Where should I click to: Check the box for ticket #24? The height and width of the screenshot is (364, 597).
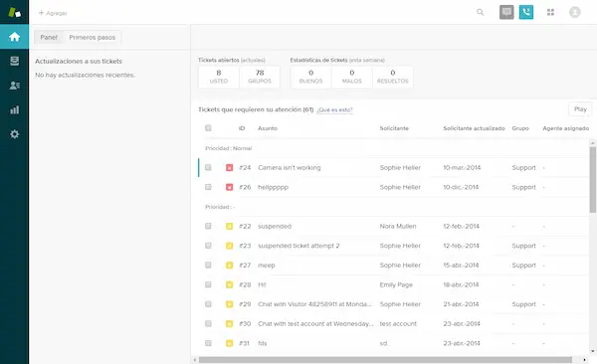point(208,167)
